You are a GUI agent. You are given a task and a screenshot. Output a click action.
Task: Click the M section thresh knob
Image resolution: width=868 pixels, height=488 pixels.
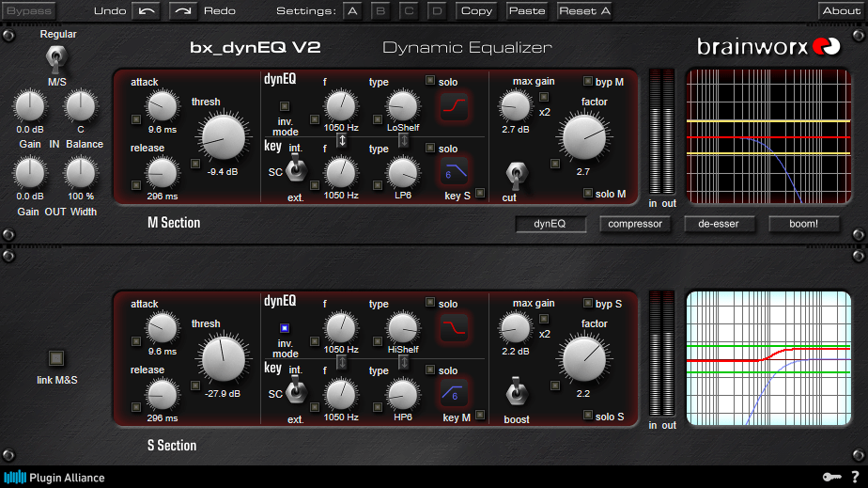[x=222, y=137]
